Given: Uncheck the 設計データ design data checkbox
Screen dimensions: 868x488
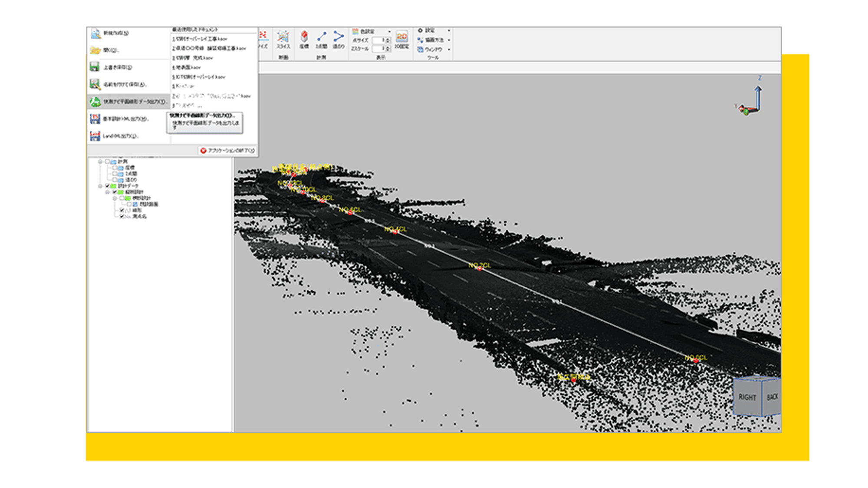Looking at the screenshot, I should (108, 186).
